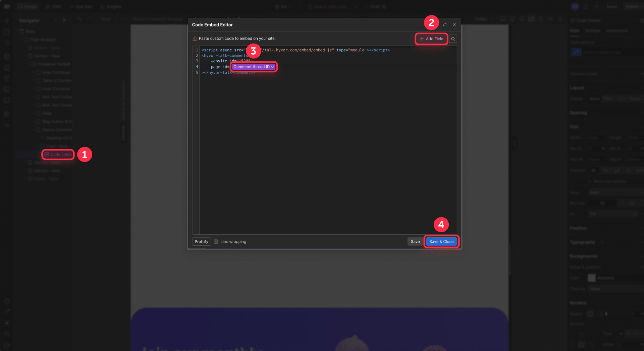Set Display to Flex in the Layout section
Viewport: 644px width, 351px height.
coord(608,99)
